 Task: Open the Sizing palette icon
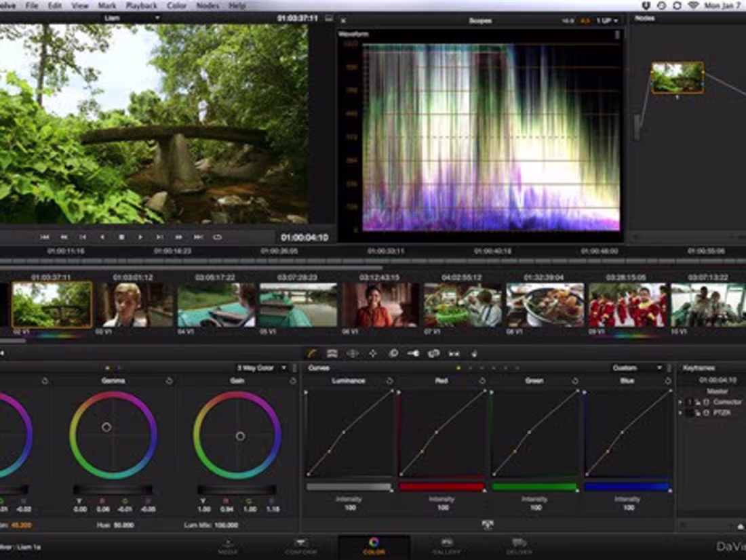point(433,353)
